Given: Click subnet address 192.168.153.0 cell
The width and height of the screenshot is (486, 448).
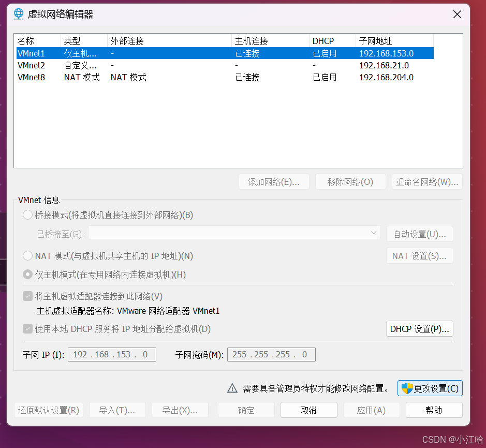Looking at the screenshot, I should [387, 53].
